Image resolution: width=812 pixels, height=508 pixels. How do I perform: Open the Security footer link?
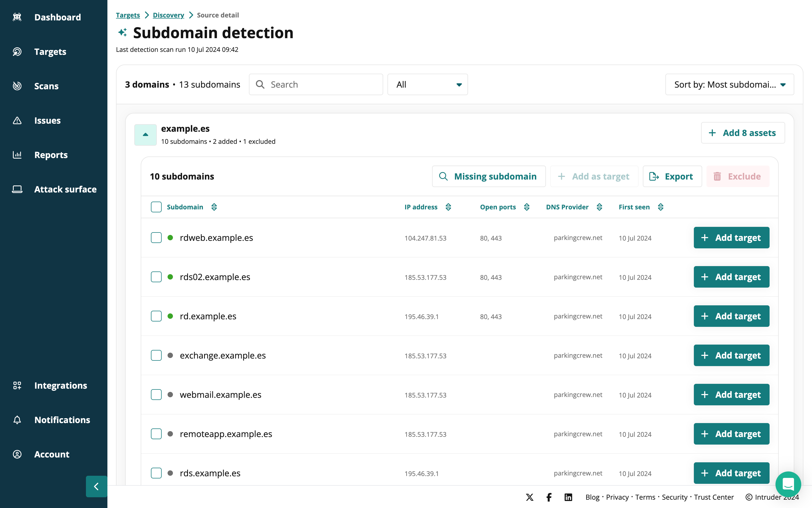point(675,497)
